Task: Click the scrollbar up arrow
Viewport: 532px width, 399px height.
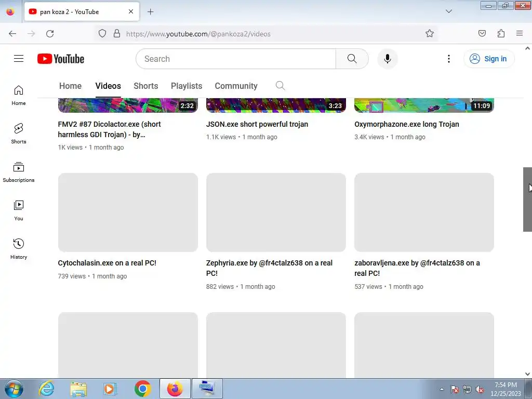Action: (527, 48)
